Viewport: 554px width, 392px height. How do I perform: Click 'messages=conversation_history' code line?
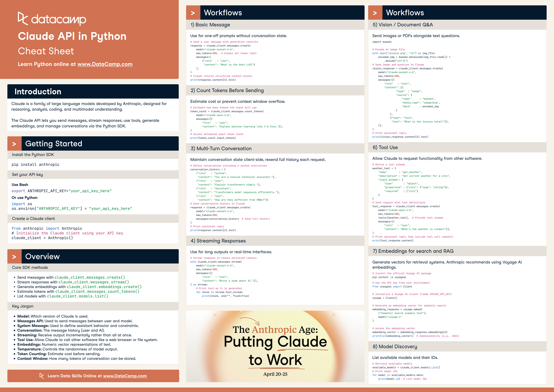tap(217, 219)
